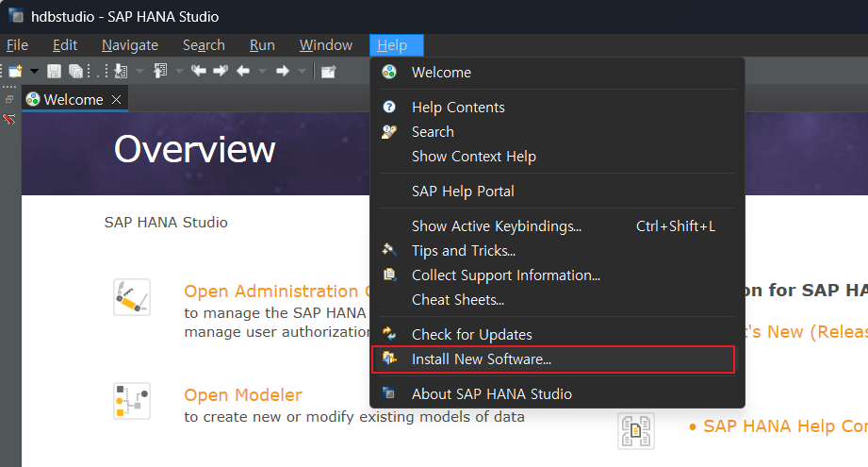Click the What's New (Release) link
This screenshot has width=868, height=467.
(x=807, y=331)
